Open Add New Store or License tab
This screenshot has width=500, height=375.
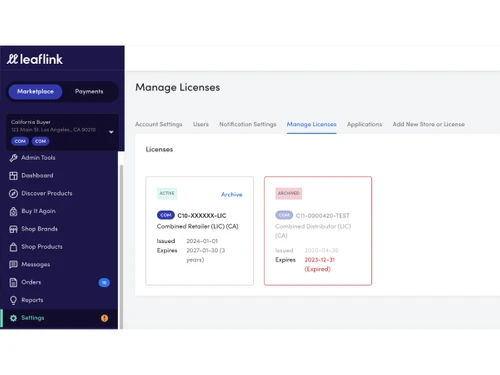pos(429,124)
